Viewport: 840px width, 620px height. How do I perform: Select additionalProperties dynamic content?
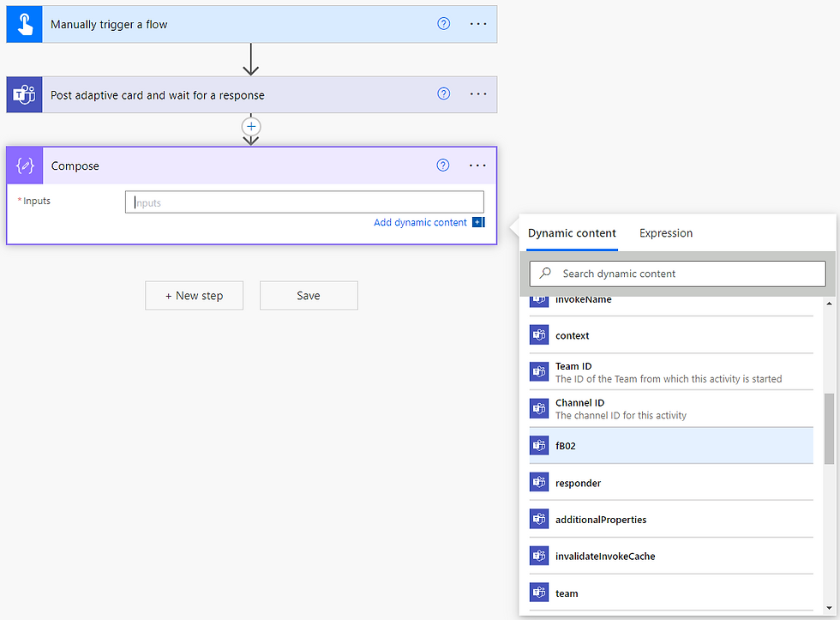coord(671,519)
